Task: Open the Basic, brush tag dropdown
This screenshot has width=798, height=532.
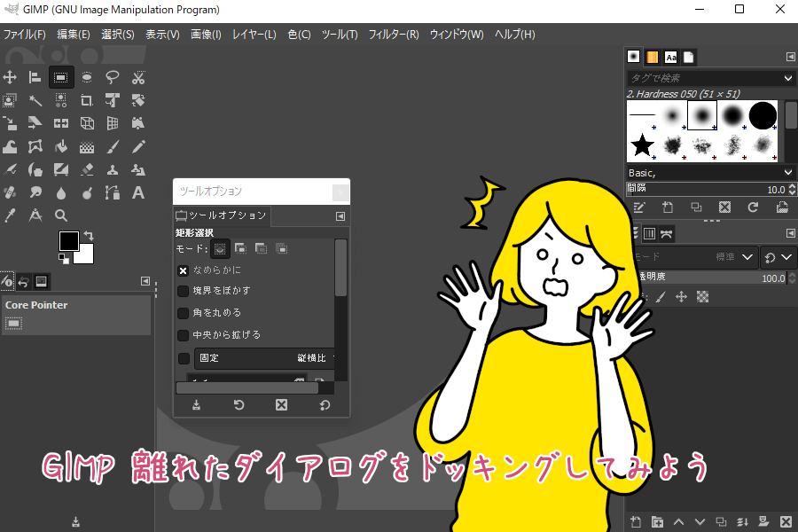Action: [788, 173]
